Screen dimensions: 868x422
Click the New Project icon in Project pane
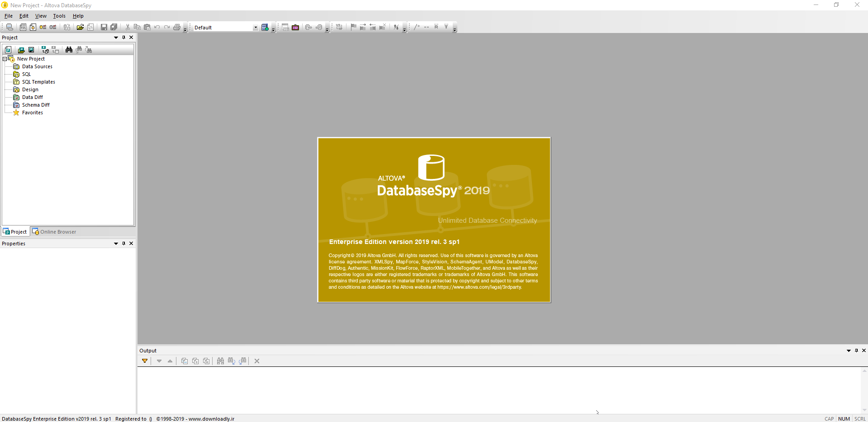[8, 50]
